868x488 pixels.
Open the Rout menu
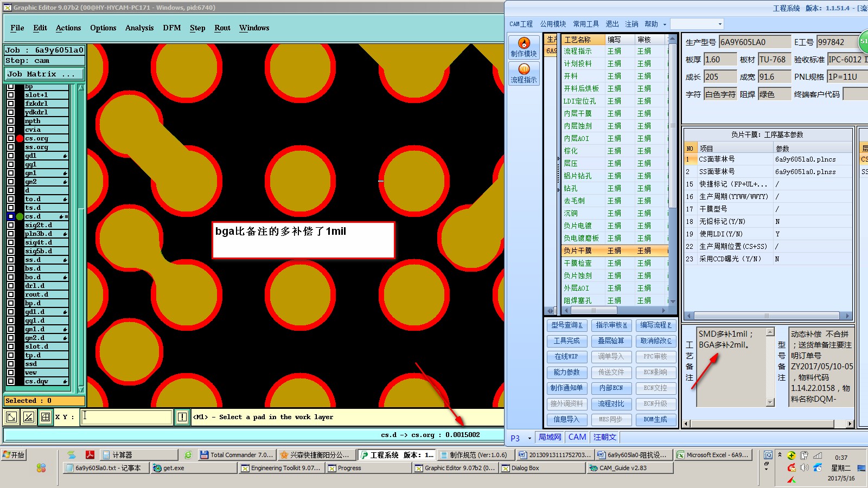click(x=222, y=28)
